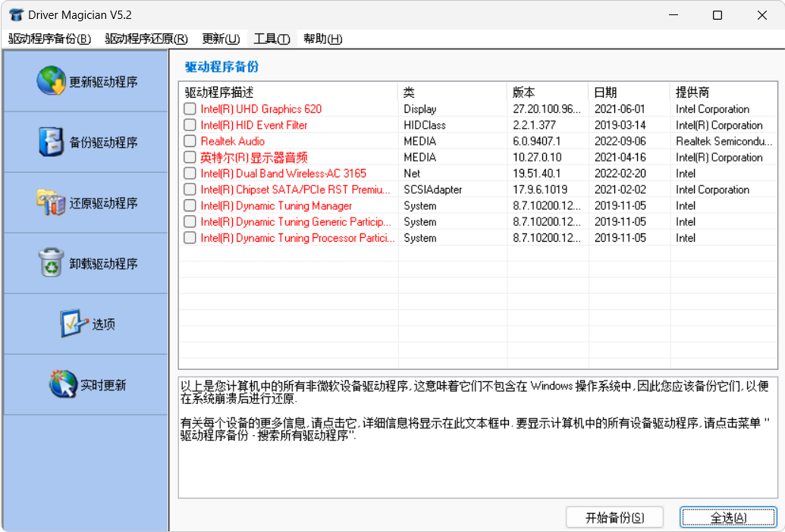
Task: Click version 2.2.1.377 cell
Action: 534,125
